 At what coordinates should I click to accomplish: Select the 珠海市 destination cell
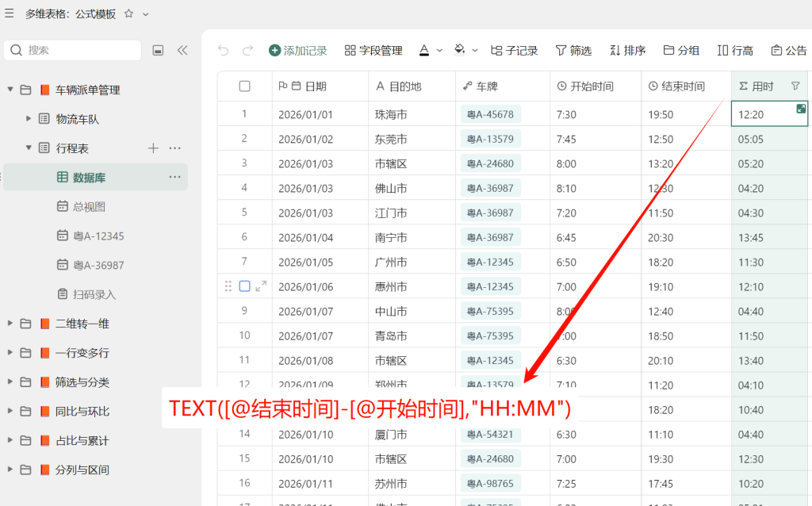[x=412, y=114]
